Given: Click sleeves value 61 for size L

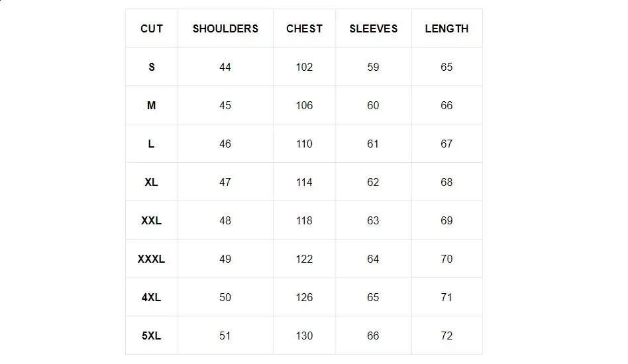Looking at the screenshot, I should point(374,144).
